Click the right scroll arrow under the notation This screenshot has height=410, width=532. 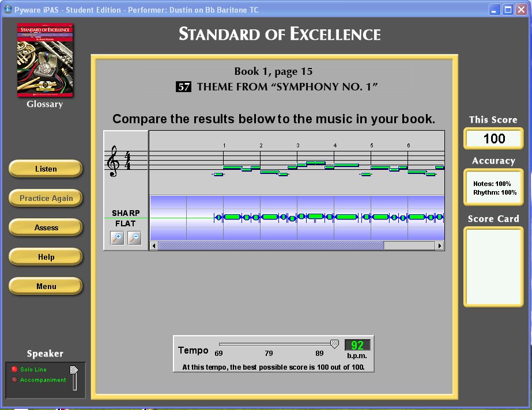tap(439, 246)
